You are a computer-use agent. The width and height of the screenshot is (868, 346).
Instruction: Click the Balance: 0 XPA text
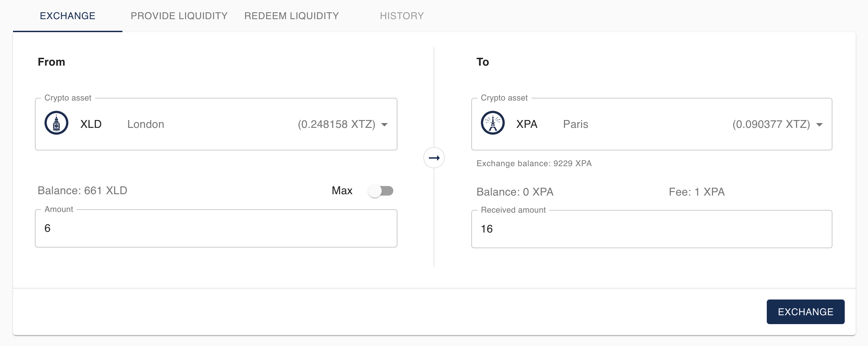[x=515, y=192]
